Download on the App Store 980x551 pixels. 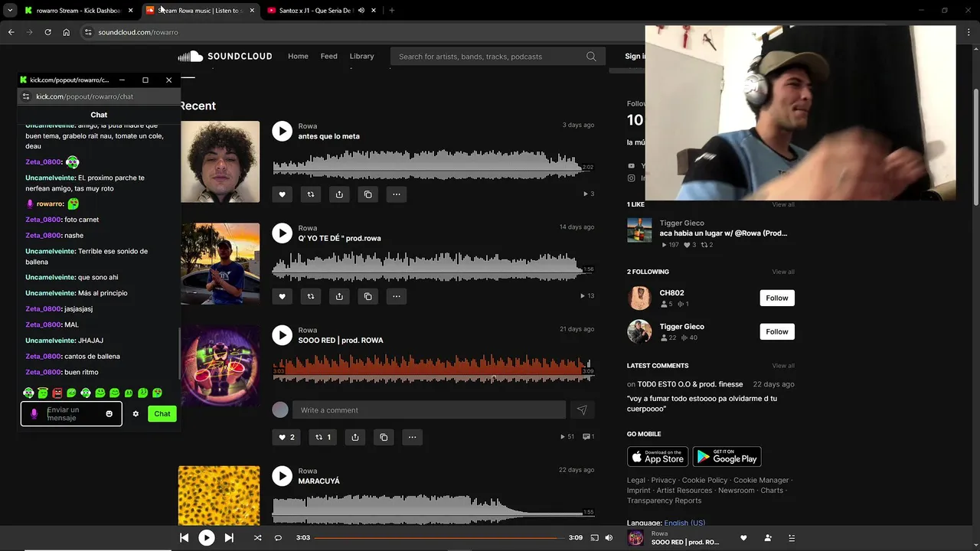(658, 457)
